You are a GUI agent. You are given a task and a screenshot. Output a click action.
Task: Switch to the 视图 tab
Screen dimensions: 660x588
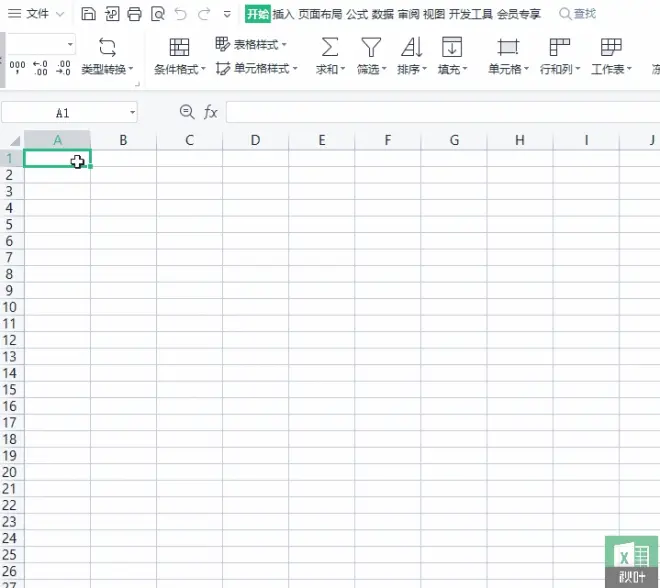[x=434, y=14]
